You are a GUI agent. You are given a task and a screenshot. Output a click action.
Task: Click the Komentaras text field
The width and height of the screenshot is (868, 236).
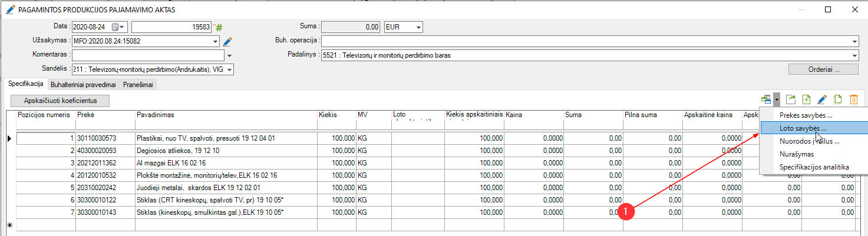tap(148, 55)
